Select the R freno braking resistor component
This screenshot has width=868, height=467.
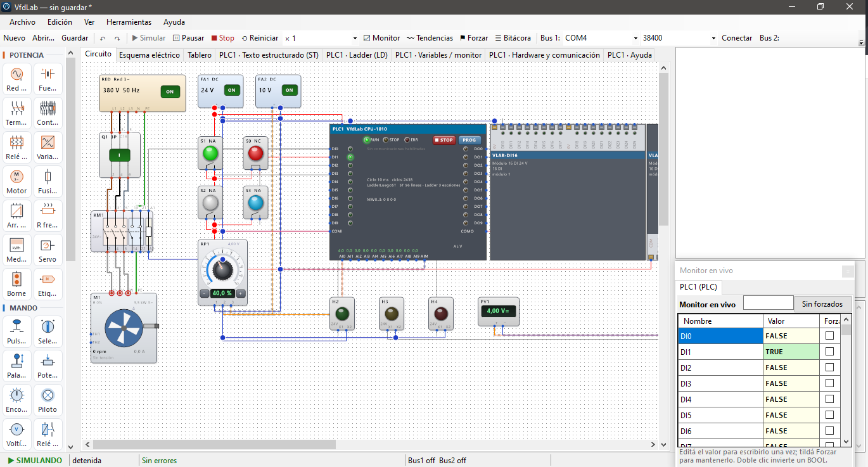(x=48, y=215)
